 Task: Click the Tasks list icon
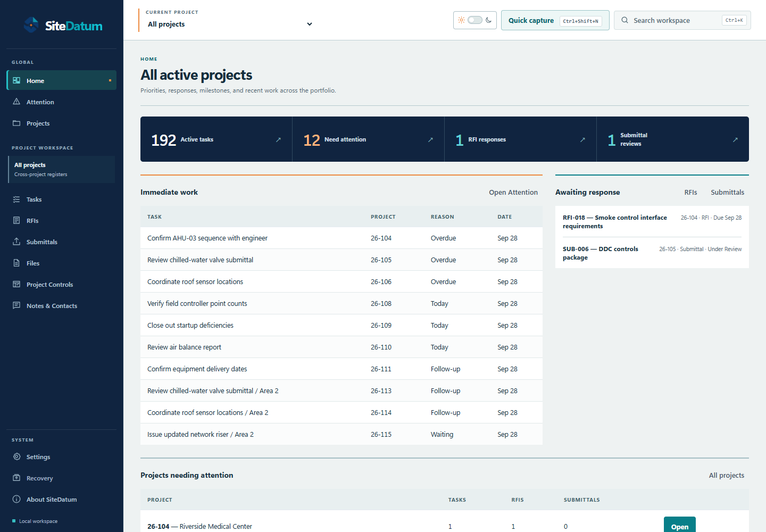pos(16,199)
